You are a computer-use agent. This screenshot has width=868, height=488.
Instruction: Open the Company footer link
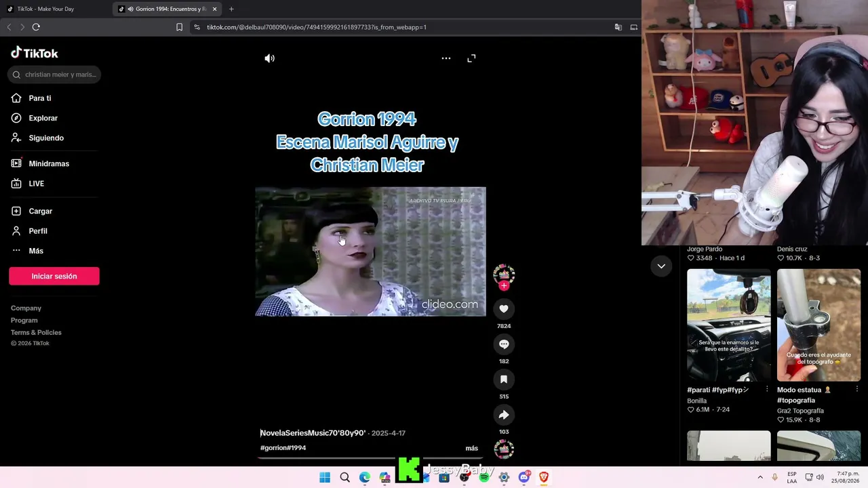point(26,308)
